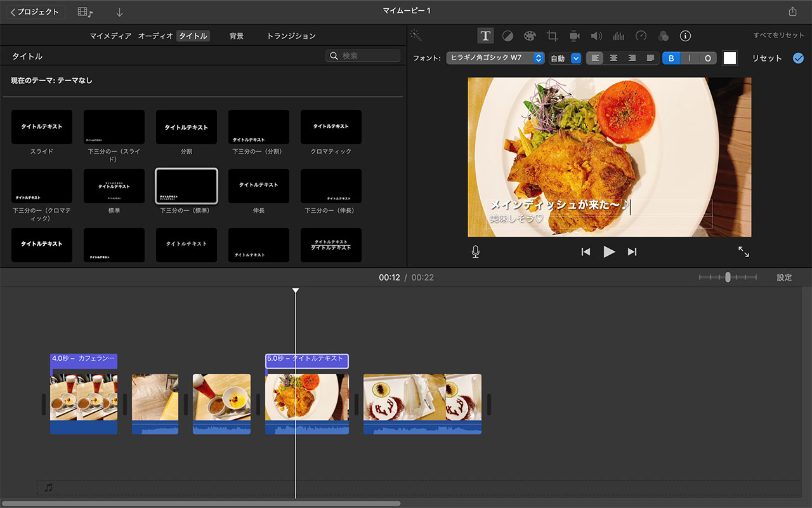Expand the font size 自動 dropdown
The width and height of the screenshot is (812, 508).
tap(565, 58)
